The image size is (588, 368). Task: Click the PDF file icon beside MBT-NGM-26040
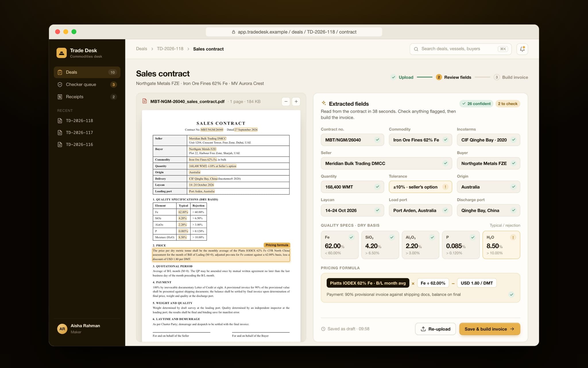(x=145, y=101)
